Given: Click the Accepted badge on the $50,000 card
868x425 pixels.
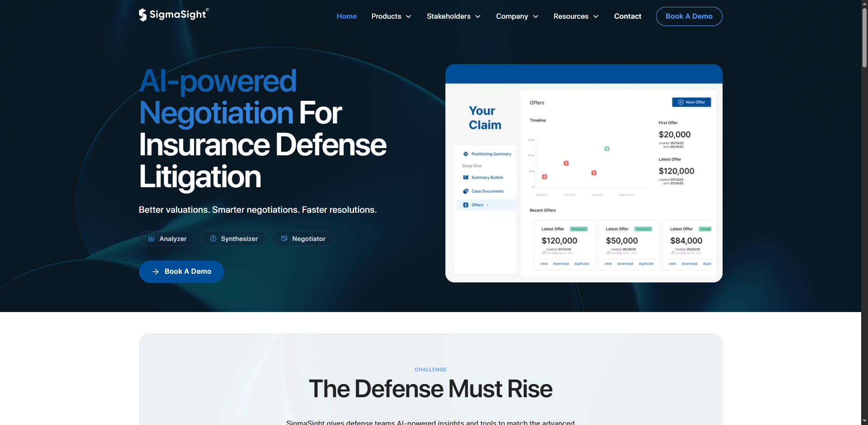Looking at the screenshot, I should tap(643, 229).
